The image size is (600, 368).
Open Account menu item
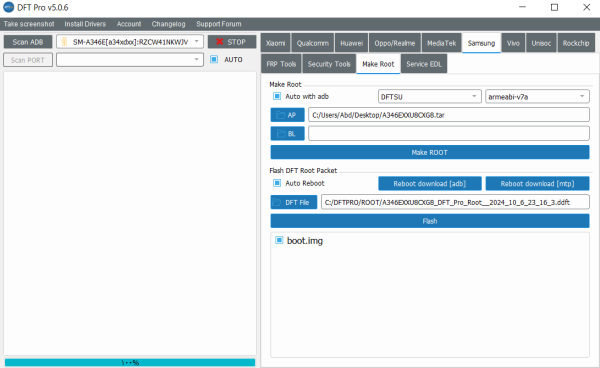pos(129,24)
